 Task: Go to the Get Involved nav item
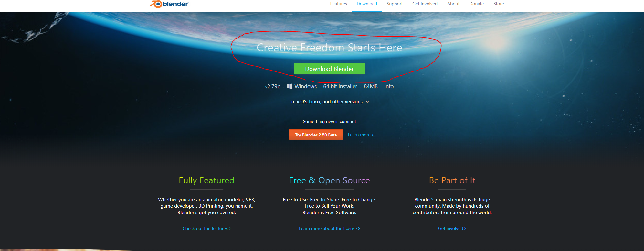point(425,4)
